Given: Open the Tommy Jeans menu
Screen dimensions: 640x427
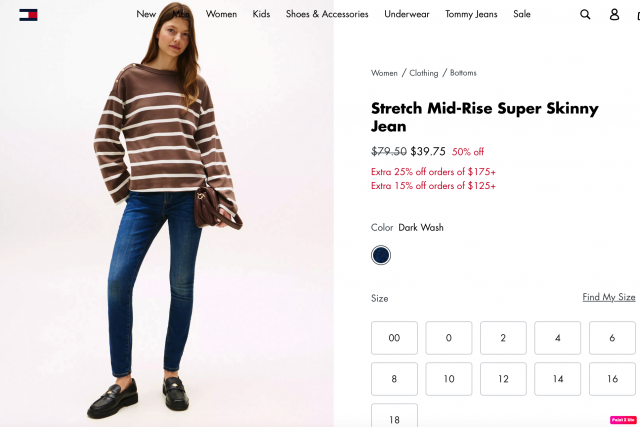Looking at the screenshot, I should (471, 14).
